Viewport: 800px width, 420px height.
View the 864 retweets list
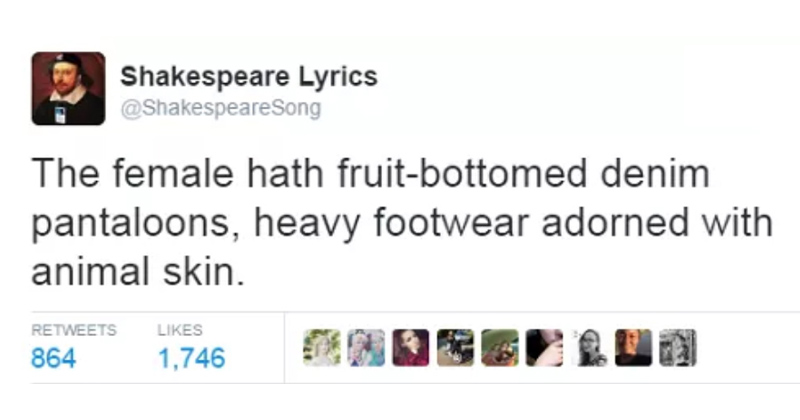tap(54, 357)
